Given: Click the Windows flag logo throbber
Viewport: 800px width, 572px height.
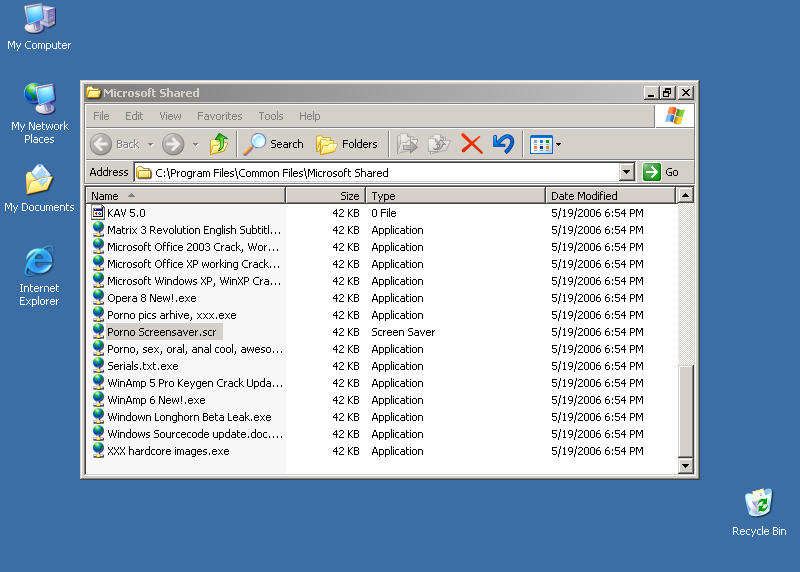Looking at the screenshot, I should [x=674, y=116].
